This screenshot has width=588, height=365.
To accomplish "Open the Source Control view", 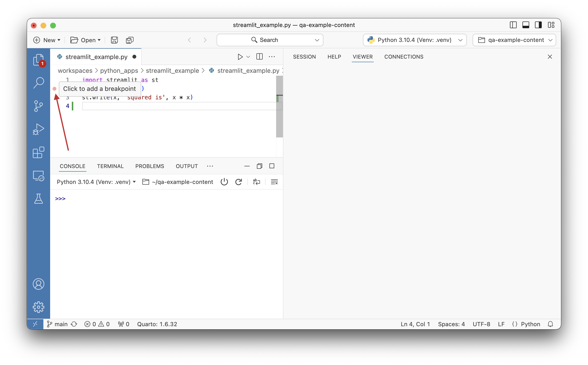I will coord(39,106).
